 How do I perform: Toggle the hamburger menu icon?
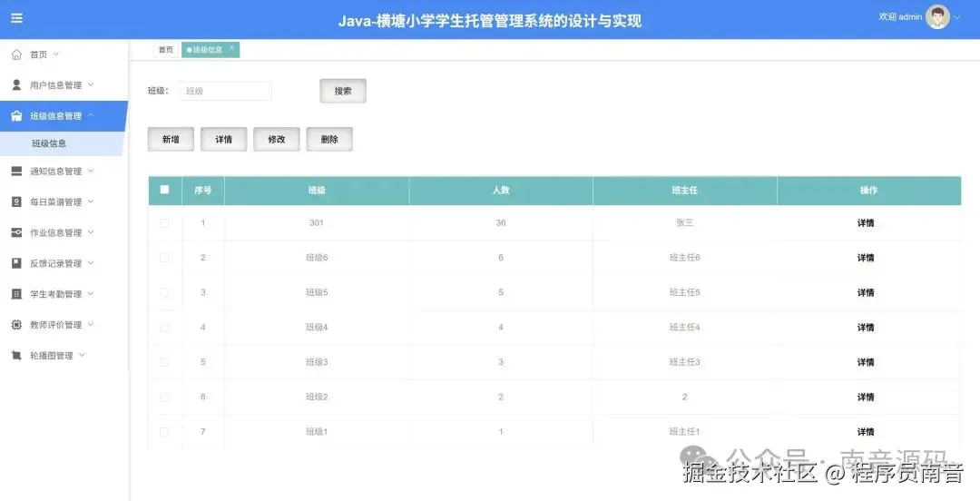[17, 18]
